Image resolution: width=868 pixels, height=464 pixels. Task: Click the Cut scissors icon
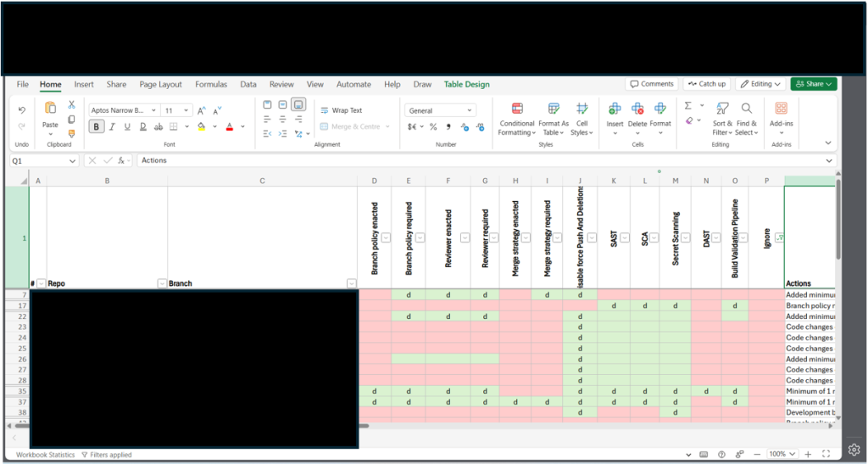pos(72,104)
